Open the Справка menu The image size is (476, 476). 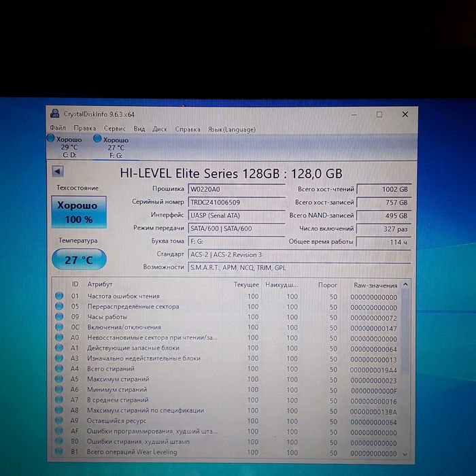click(188, 129)
